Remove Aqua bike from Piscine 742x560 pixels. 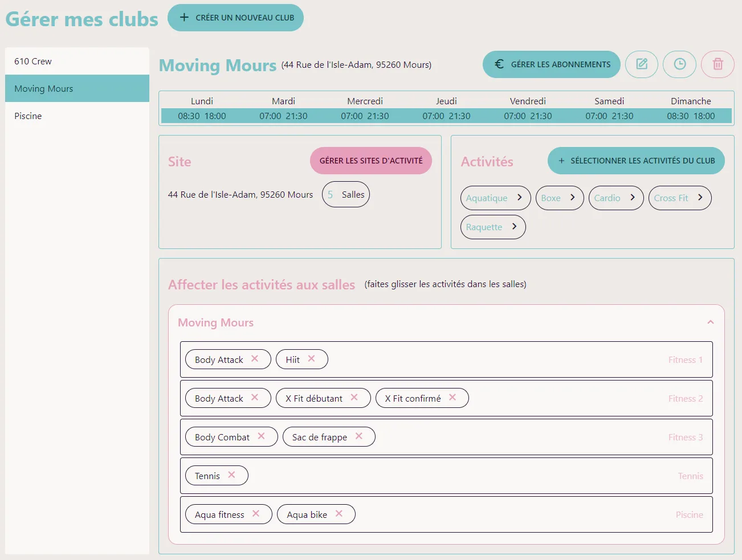(339, 514)
